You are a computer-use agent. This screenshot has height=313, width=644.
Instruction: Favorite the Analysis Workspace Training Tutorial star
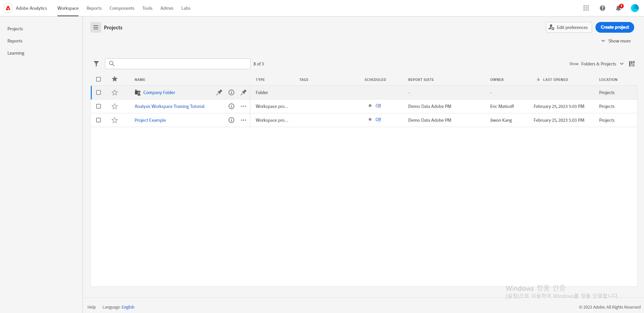[115, 106]
